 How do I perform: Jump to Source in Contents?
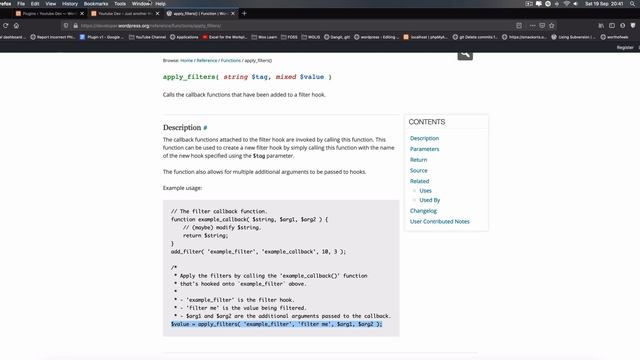coord(419,170)
